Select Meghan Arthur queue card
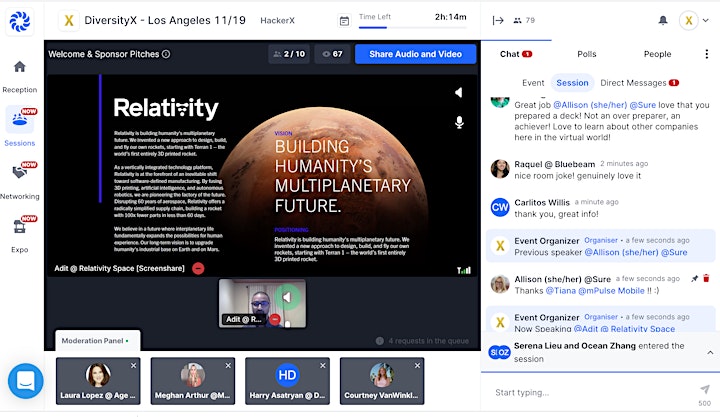This screenshot has width=720, height=417. tap(192, 381)
